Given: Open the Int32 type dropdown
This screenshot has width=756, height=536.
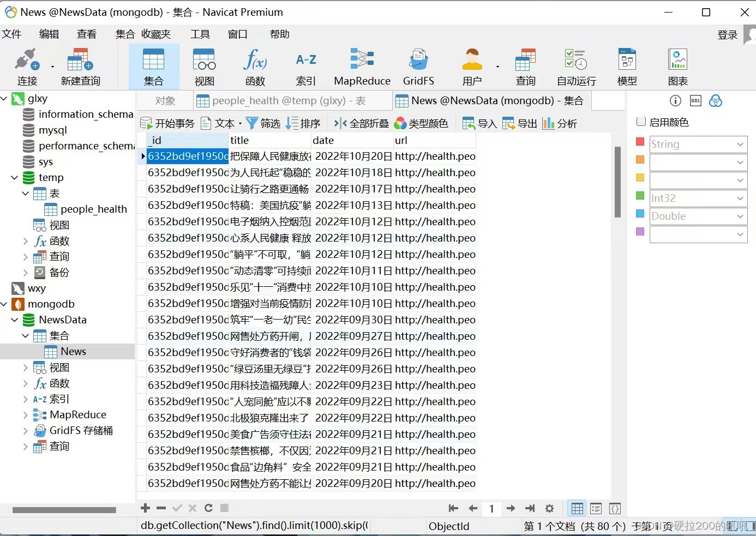Looking at the screenshot, I should (698, 198).
